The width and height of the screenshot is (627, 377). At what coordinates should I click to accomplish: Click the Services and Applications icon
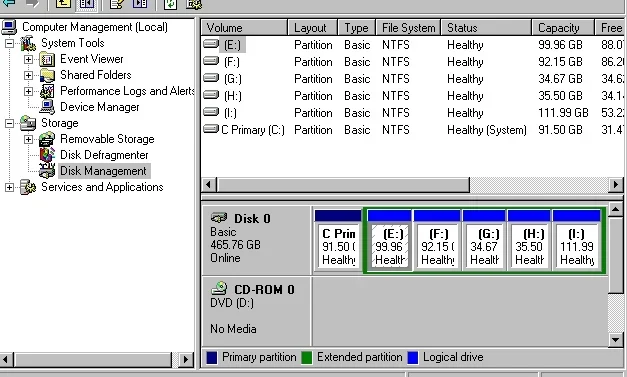[x=28, y=187]
